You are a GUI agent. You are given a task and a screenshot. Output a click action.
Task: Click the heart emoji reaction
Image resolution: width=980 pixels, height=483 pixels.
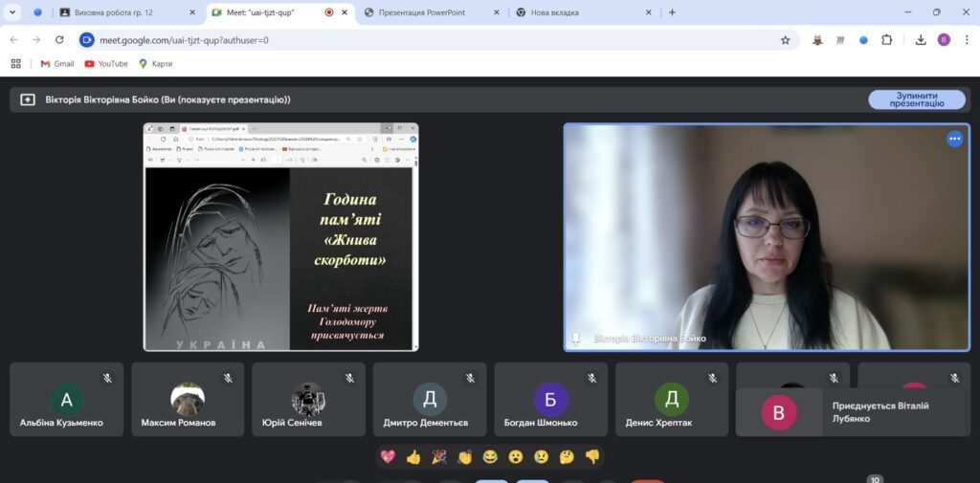tap(388, 457)
